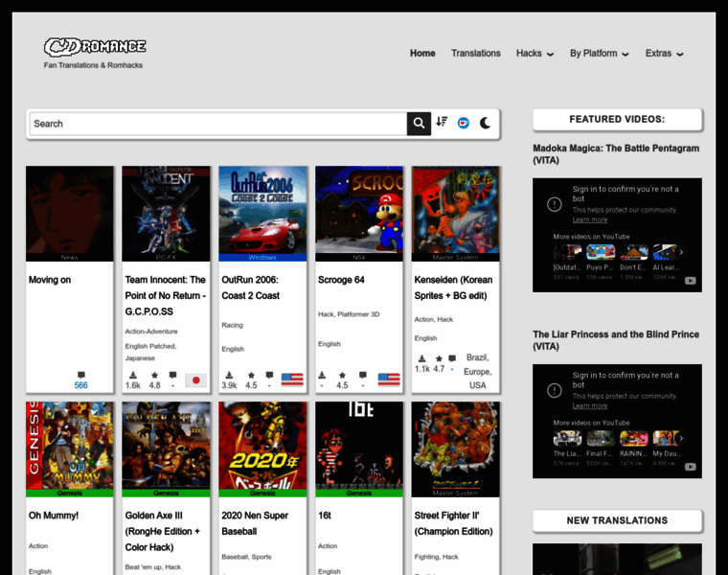Open Golden Axe III RongHe Edition title
Viewport: 728px width, 575px height.
coord(163,531)
